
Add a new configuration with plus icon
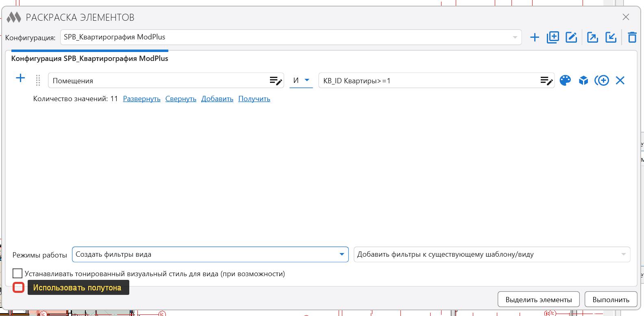(x=535, y=37)
